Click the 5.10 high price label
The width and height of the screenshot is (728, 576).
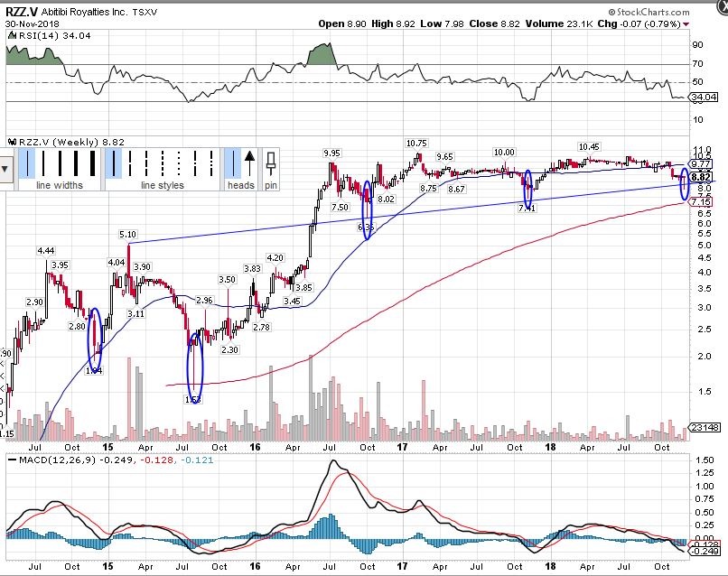[127, 235]
